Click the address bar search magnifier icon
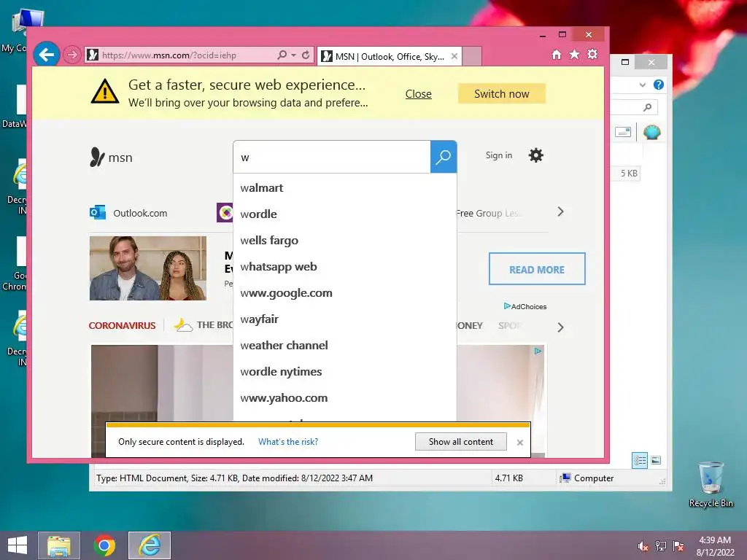This screenshot has width=747, height=560. click(x=282, y=55)
